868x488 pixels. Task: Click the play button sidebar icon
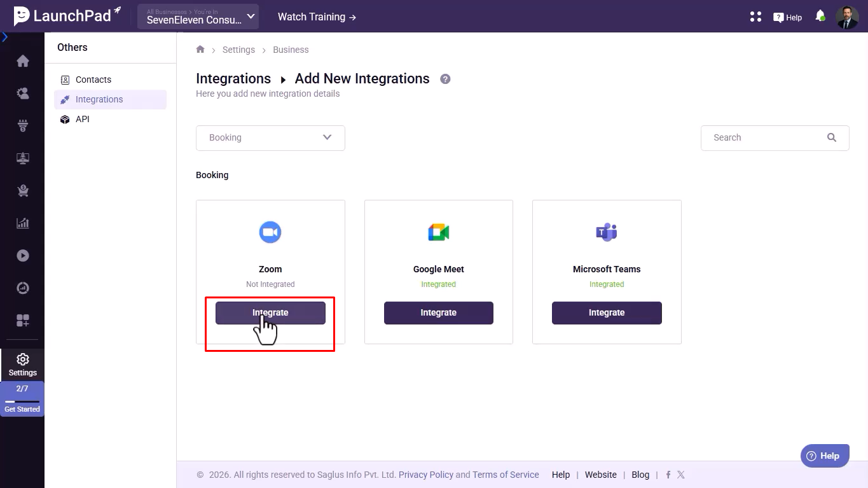(x=23, y=256)
